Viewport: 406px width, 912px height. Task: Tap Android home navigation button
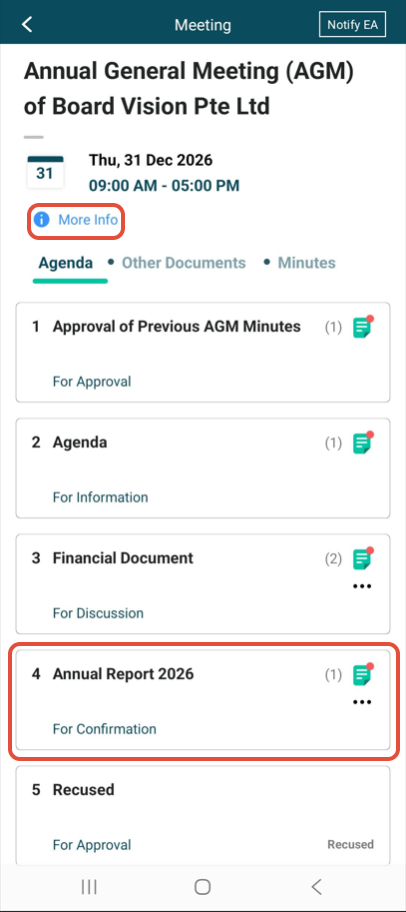pyautogui.click(x=202, y=887)
